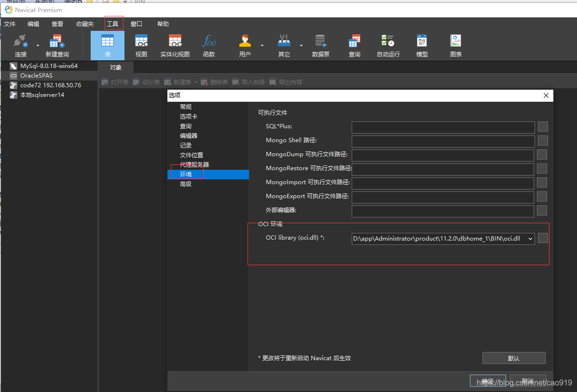Expand the Others dropdown arrow
The image size is (577, 392).
tap(302, 46)
